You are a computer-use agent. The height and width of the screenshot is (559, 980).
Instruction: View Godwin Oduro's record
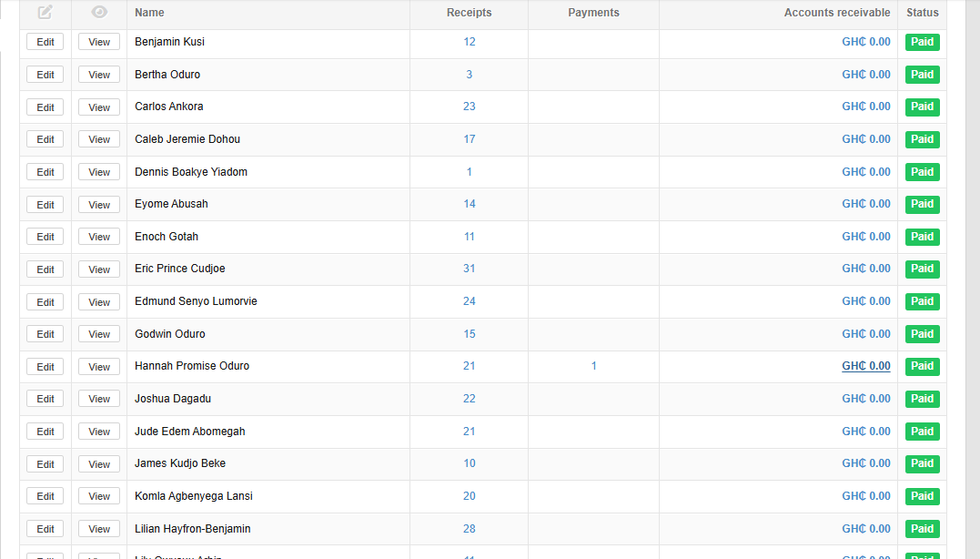pyautogui.click(x=99, y=334)
